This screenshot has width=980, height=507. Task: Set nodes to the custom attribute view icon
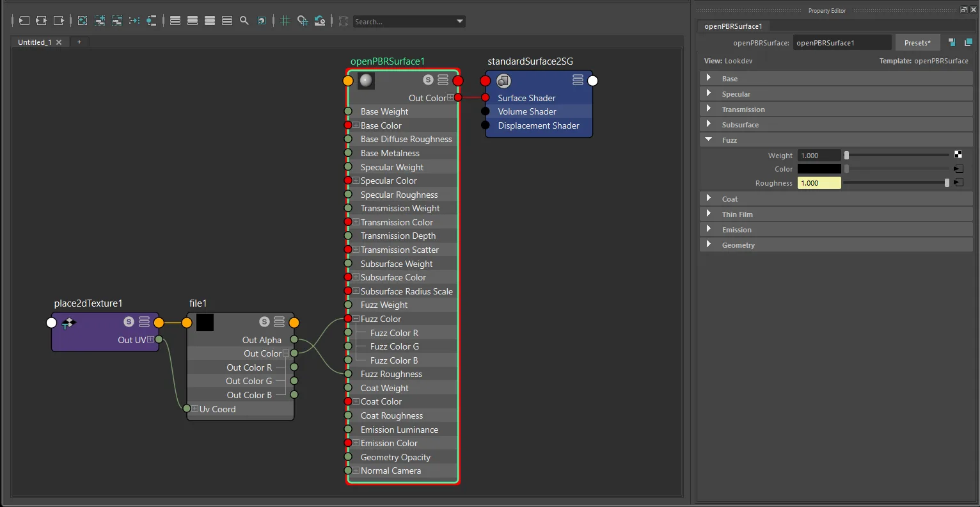pyautogui.click(x=227, y=21)
